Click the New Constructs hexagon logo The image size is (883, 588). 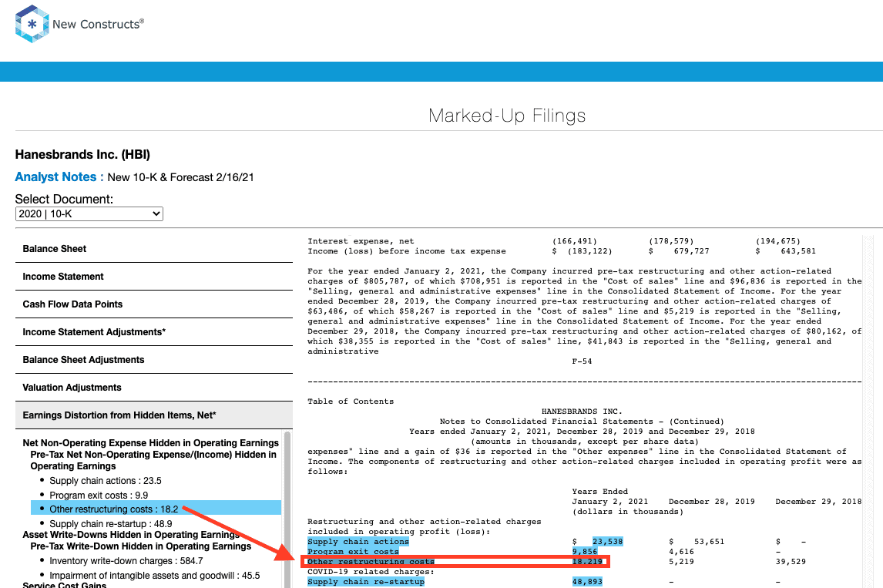click(32, 24)
